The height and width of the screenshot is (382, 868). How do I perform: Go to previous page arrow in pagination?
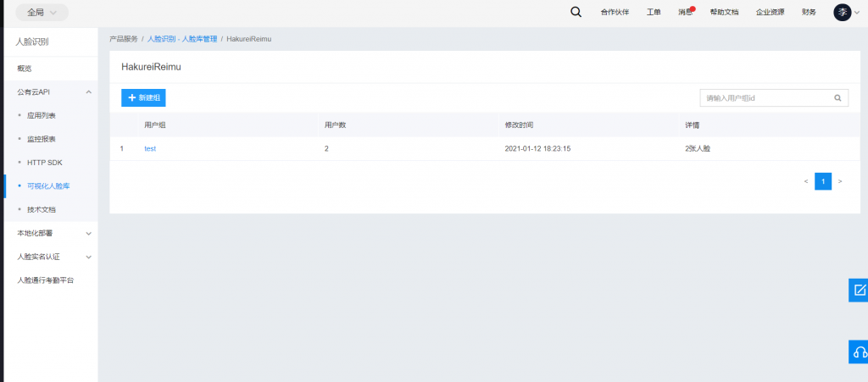click(806, 181)
